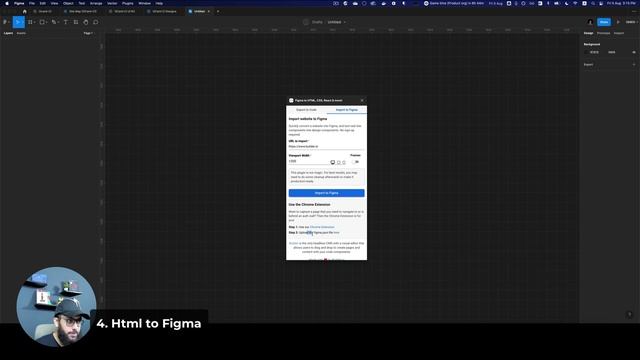Switch to the Inspect tab
Image resolution: width=640 pixels, height=360 pixels.
click(619, 33)
